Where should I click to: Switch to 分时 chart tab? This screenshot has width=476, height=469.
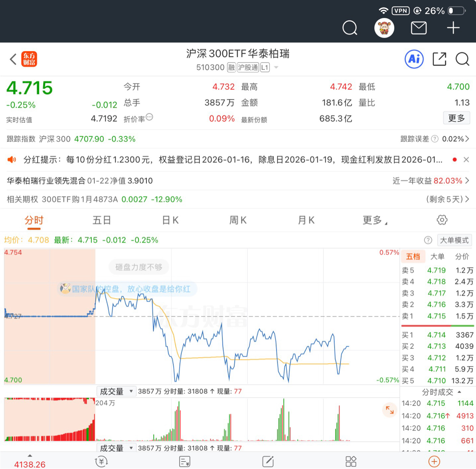34,220
